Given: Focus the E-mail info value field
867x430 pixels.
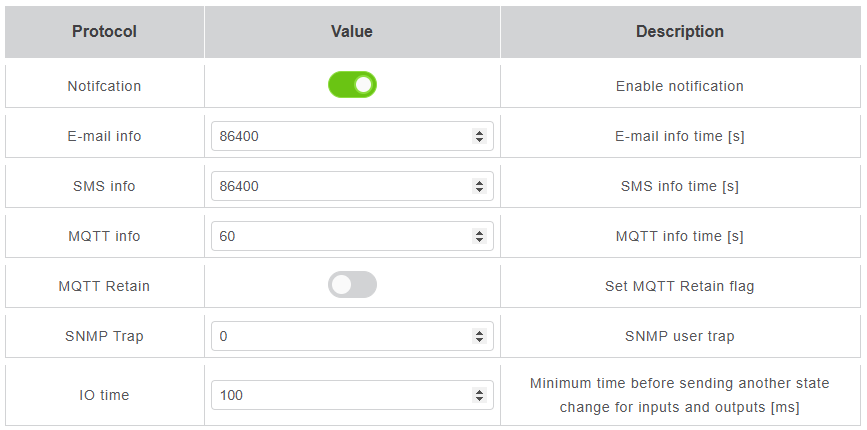Looking at the screenshot, I should (x=340, y=136).
